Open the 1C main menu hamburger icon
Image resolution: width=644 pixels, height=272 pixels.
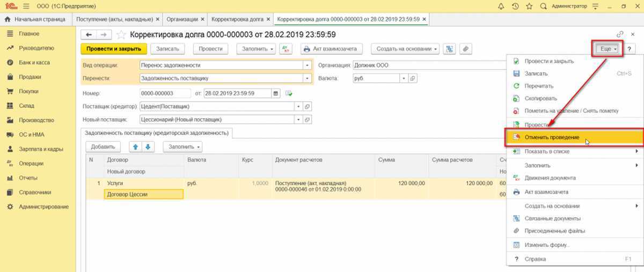tap(26, 6)
